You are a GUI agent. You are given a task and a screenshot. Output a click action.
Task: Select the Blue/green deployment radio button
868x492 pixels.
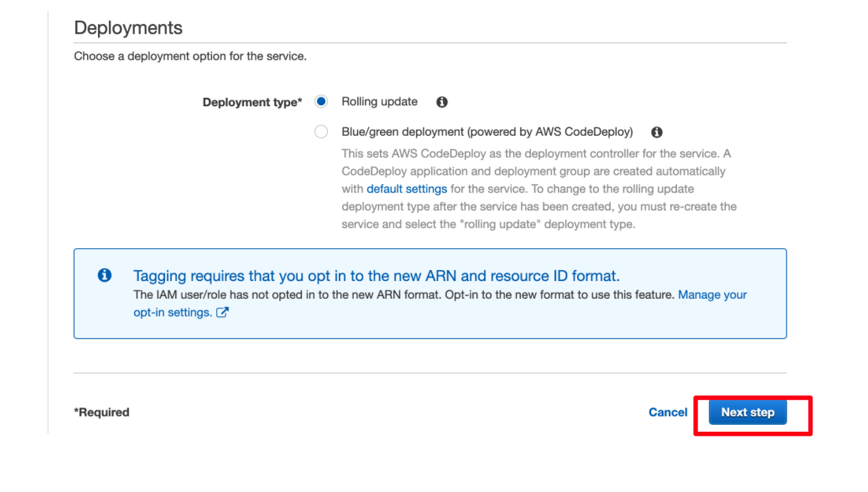tap(321, 132)
